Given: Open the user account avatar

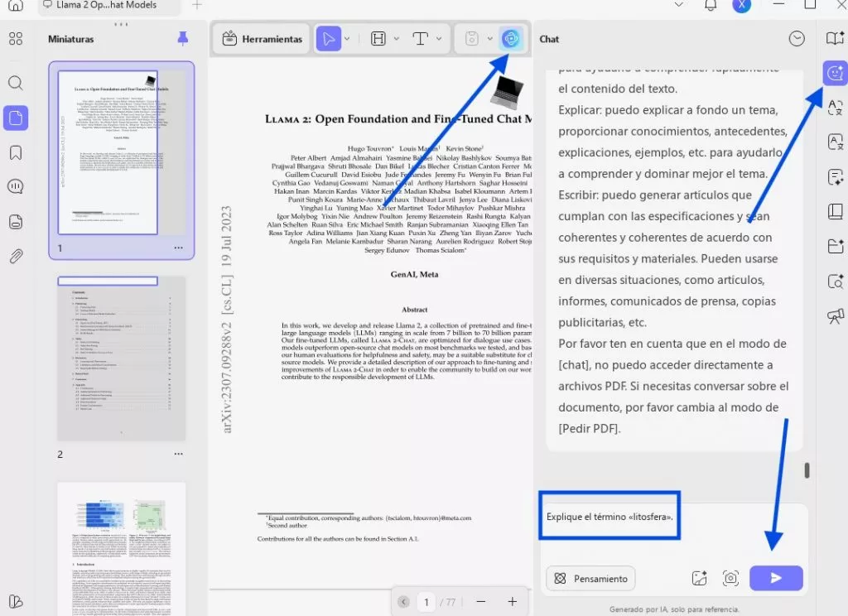Looking at the screenshot, I should pos(741,5).
